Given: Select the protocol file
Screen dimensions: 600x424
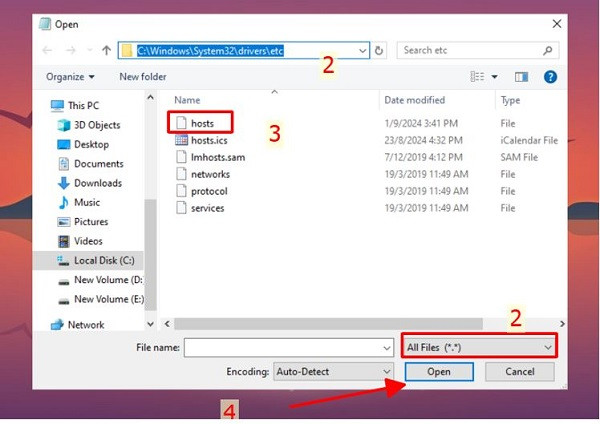Looking at the screenshot, I should (209, 191).
